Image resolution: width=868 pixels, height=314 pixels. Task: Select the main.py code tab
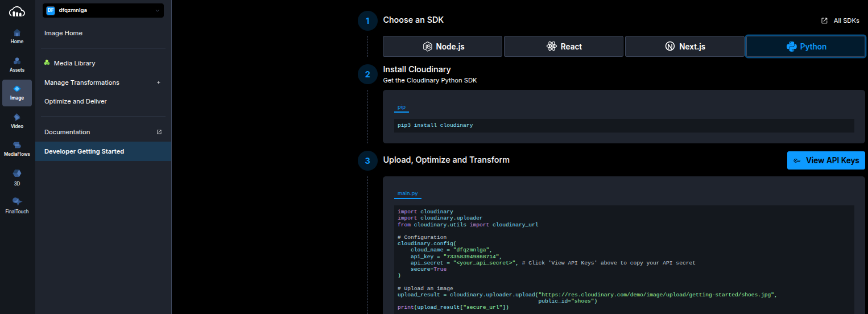(407, 193)
